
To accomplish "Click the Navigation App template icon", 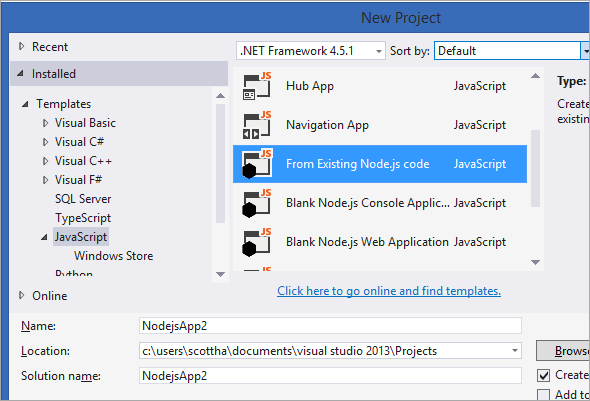I will click(x=257, y=125).
